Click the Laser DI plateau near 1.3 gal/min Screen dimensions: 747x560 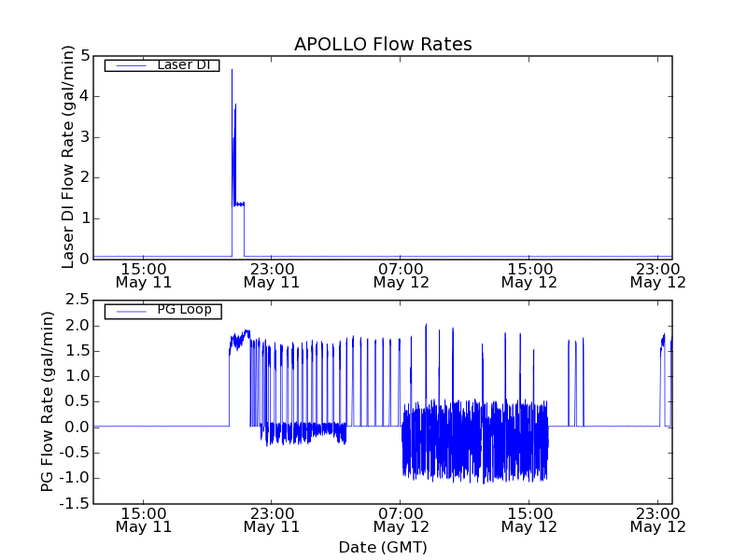click(239, 204)
